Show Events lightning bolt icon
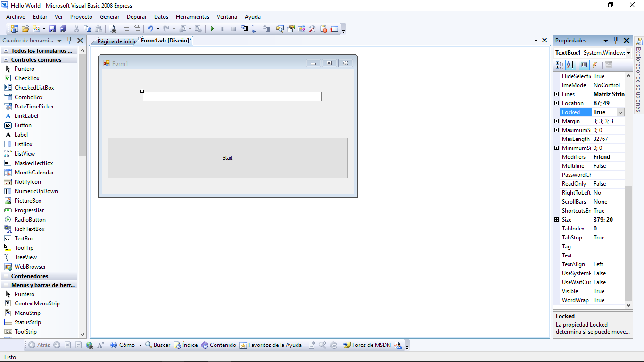644x362 pixels. point(595,65)
